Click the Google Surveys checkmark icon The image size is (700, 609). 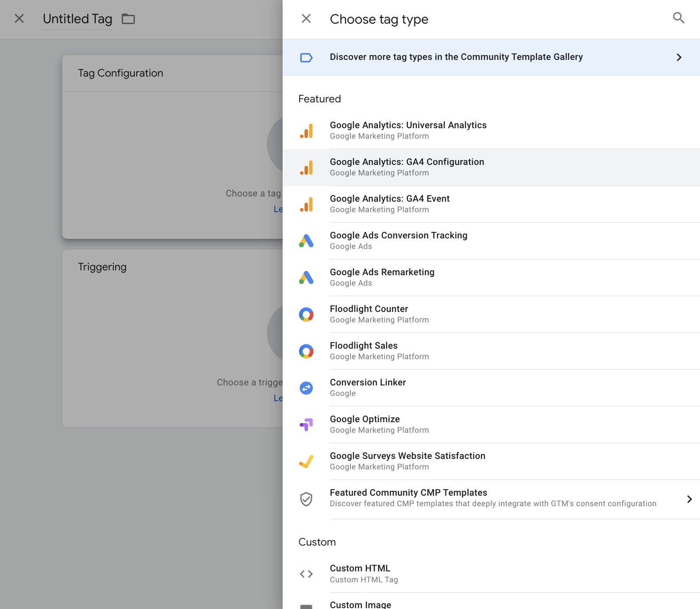click(306, 462)
